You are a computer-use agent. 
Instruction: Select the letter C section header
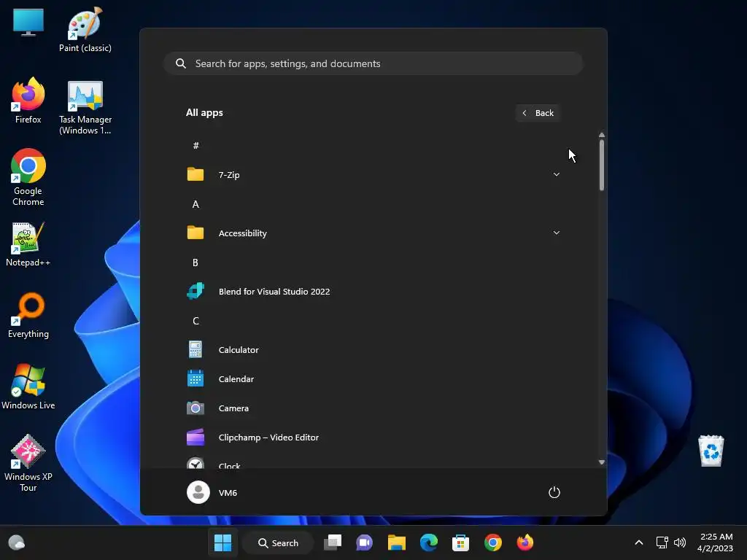tap(196, 321)
